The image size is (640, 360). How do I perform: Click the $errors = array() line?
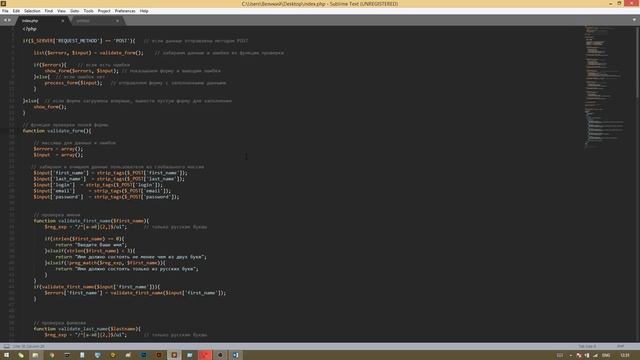[58, 149]
